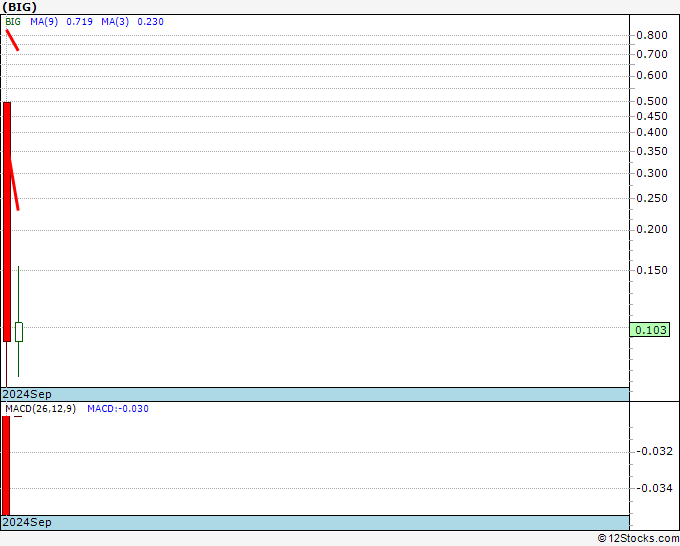Click the MACD(26,12,9) indicator label
This screenshot has height=546, width=680.
tap(40, 409)
